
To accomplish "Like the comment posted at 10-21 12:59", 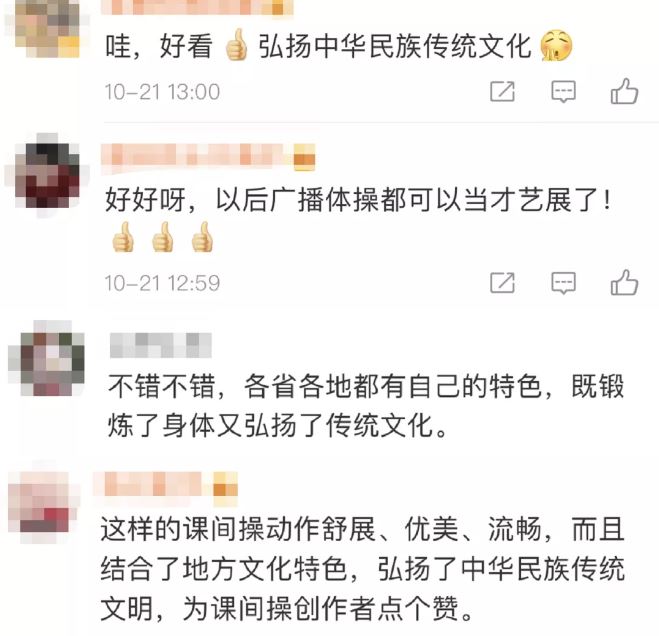I will click(x=624, y=282).
